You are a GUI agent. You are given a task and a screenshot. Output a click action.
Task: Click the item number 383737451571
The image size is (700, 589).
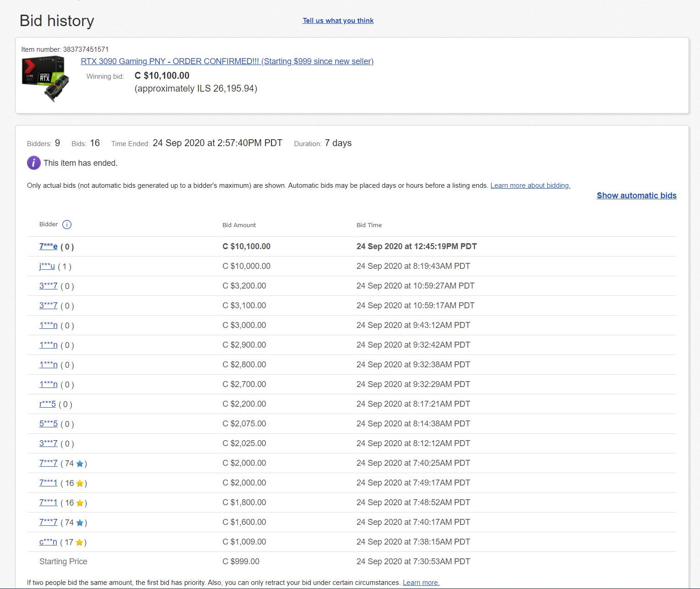(x=86, y=49)
